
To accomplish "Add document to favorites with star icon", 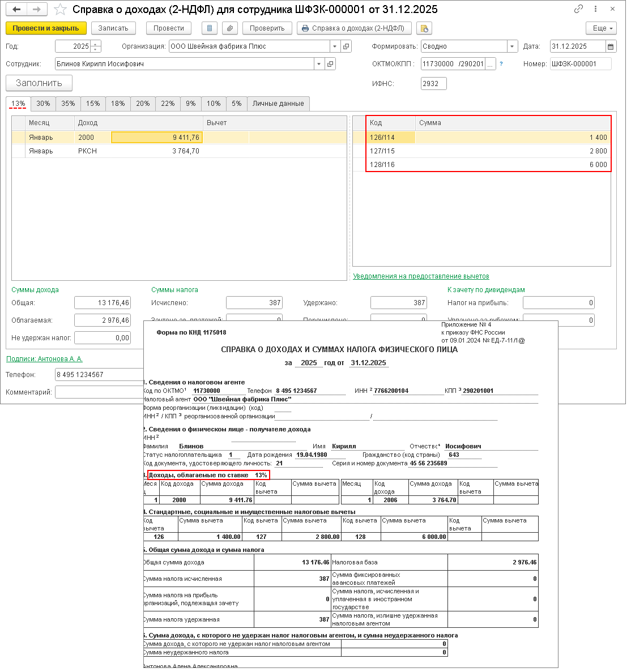I will (x=61, y=10).
